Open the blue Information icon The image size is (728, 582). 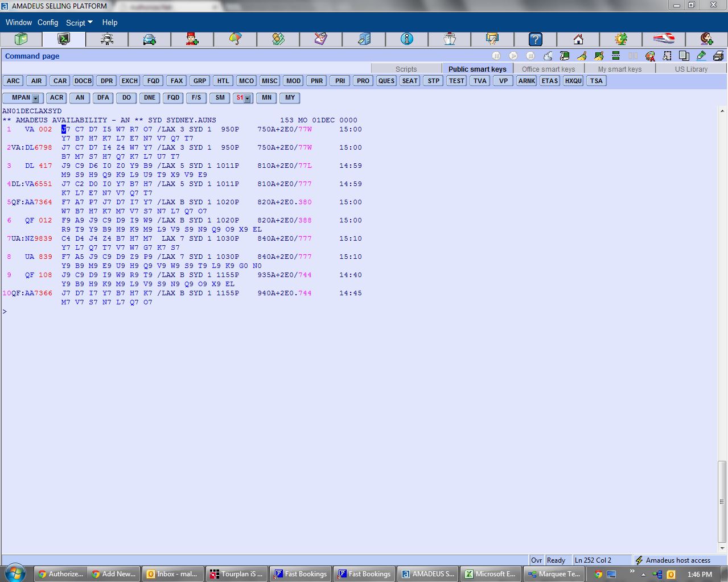pos(406,39)
